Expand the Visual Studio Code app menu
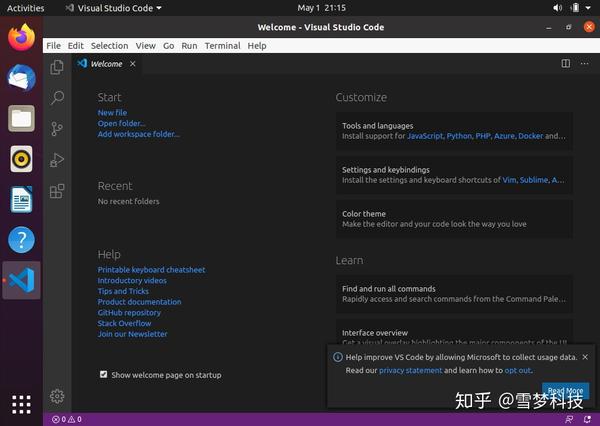The width and height of the screenshot is (600, 426). pyautogui.click(x=113, y=8)
